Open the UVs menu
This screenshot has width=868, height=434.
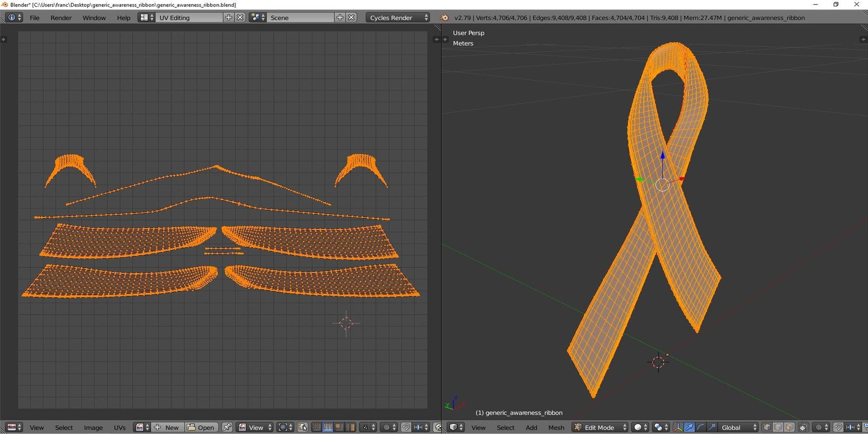click(119, 427)
